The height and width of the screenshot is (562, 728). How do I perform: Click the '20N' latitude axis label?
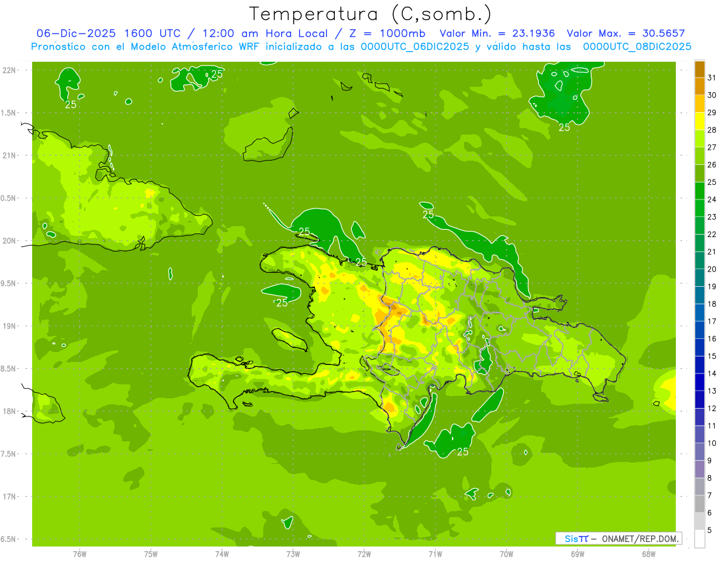9,241
